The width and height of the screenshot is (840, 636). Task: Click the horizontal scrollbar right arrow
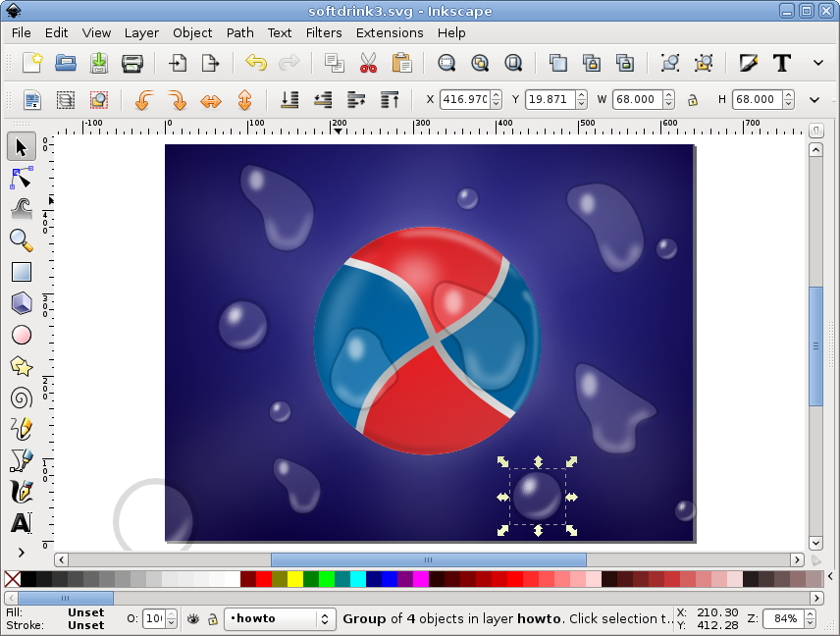coord(797,559)
